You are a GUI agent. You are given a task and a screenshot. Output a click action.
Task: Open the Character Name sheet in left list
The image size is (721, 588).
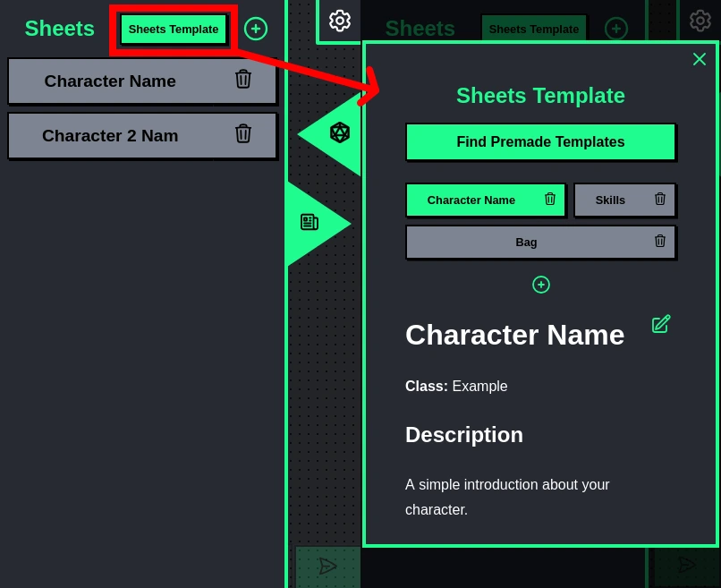tap(142, 81)
